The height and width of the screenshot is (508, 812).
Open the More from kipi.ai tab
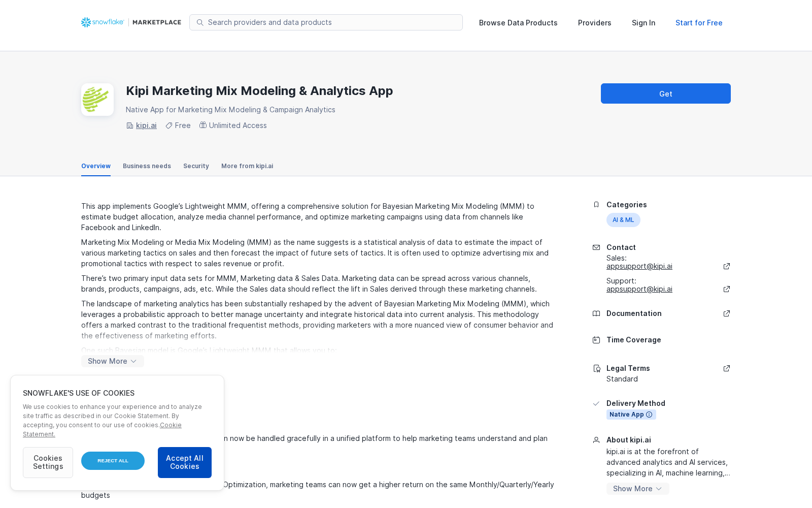pos(247,166)
